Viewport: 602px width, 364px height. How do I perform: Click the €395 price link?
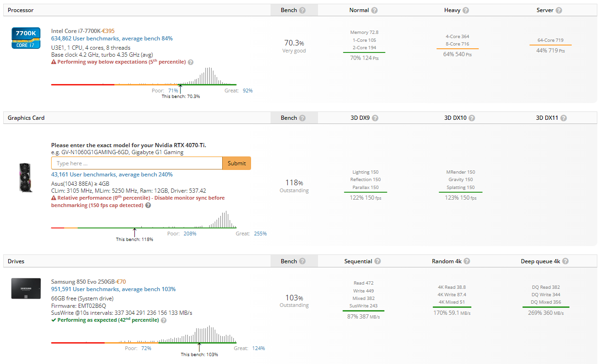(x=108, y=31)
